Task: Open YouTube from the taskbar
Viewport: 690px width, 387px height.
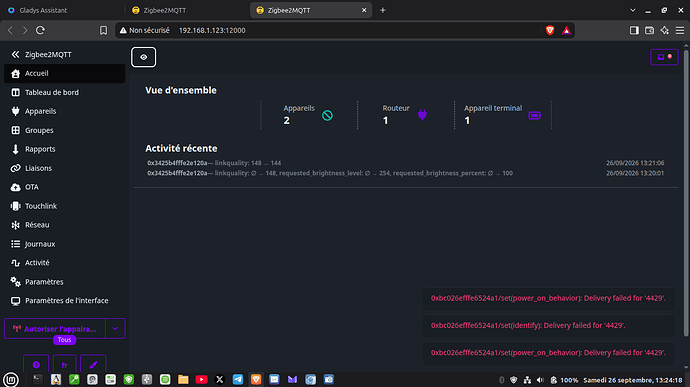Action: (x=202, y=379)
